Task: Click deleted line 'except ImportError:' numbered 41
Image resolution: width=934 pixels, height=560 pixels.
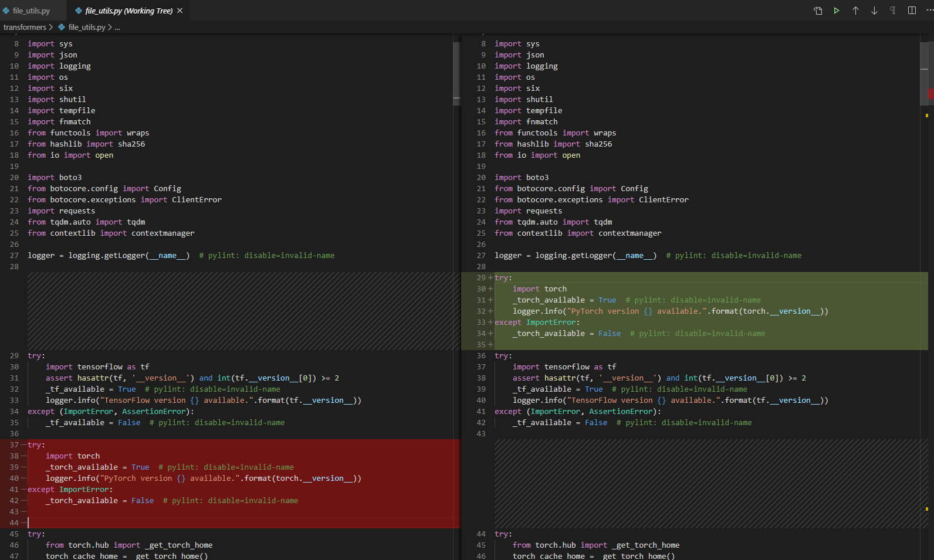Action: pos(70,490)
